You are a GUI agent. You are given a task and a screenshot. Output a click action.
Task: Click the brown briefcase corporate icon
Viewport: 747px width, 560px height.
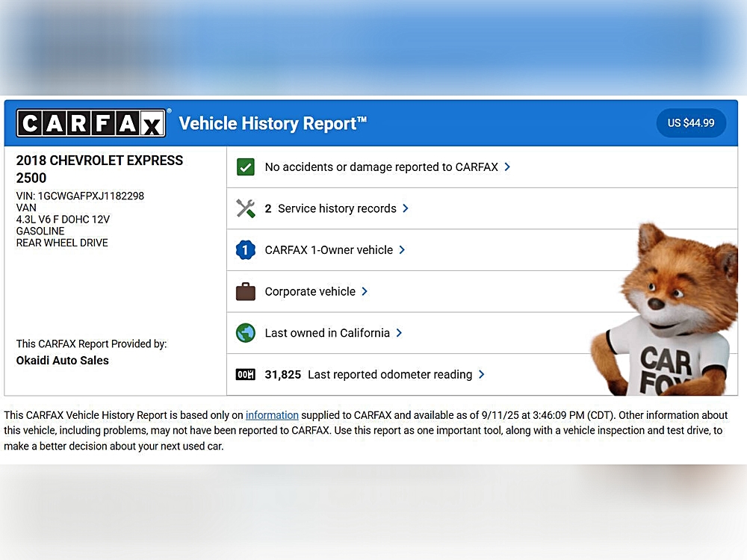(246, 292)
